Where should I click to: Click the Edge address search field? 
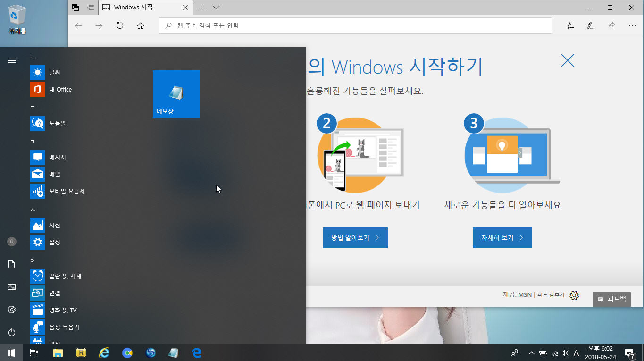coord(355,25)
